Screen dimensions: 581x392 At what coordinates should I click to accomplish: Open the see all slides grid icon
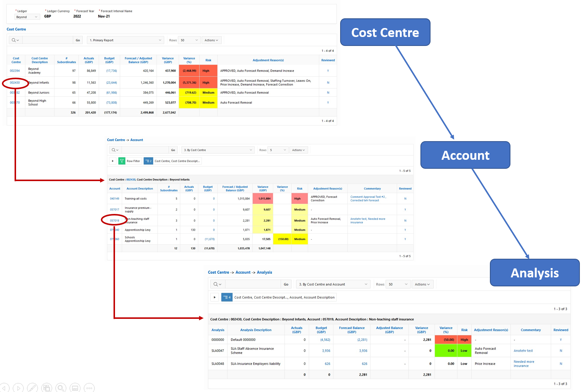[47, 388]
